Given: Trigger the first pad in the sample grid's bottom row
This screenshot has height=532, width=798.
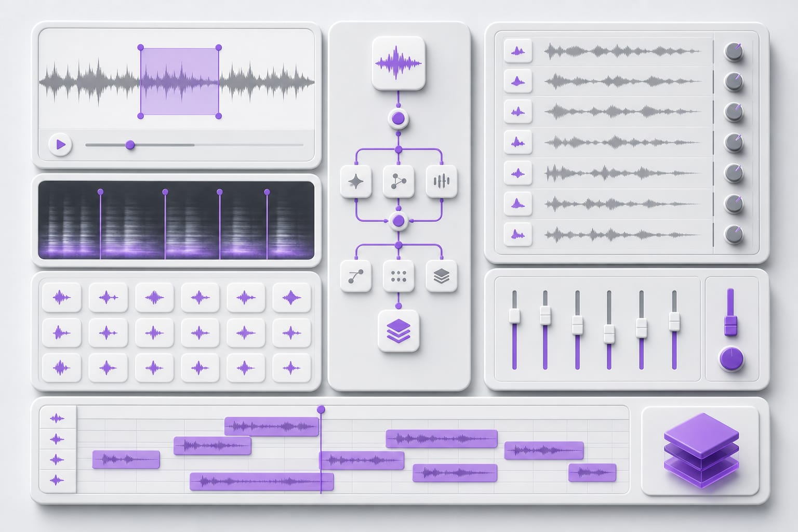Looking at the screenshot, I should [x=62, y=368].
